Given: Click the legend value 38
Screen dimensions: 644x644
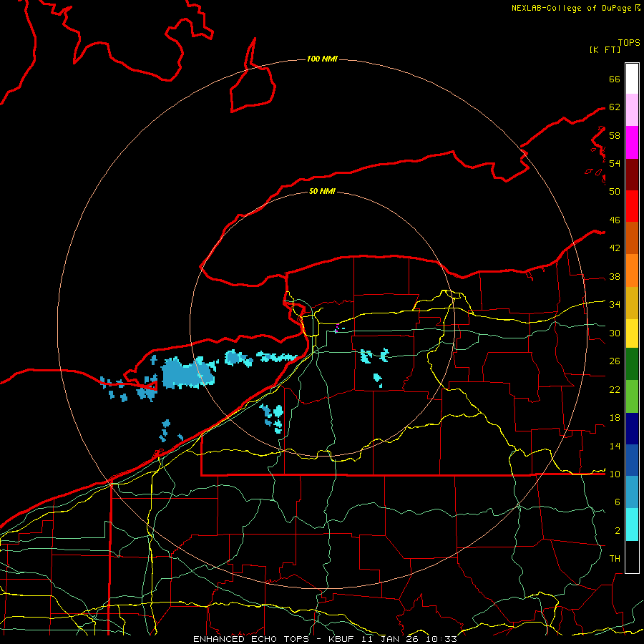Looking at the screenshot, I should (x=615, y=276).
